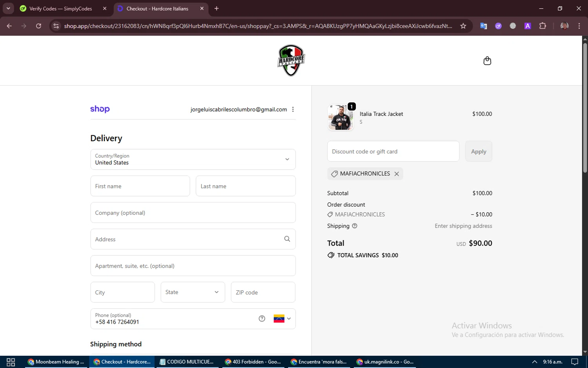The height and width of the screenshot is (368, 588).
Task: Close the Checkout - Hardcore Italians tab
Action: pos(202,9)
